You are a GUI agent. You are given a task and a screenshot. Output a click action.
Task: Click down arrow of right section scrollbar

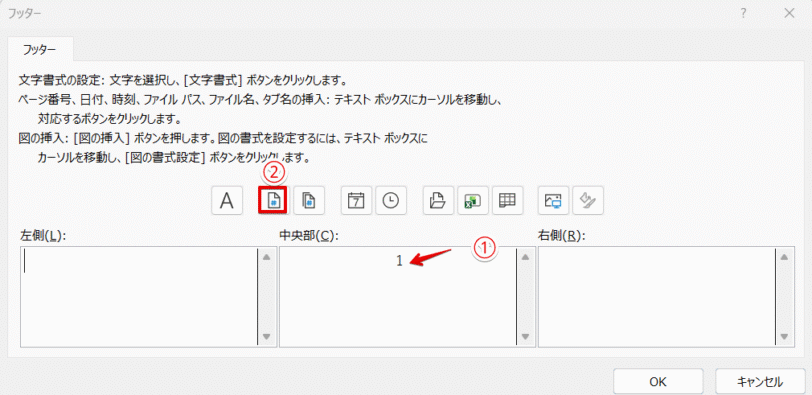tap(785, 337)
